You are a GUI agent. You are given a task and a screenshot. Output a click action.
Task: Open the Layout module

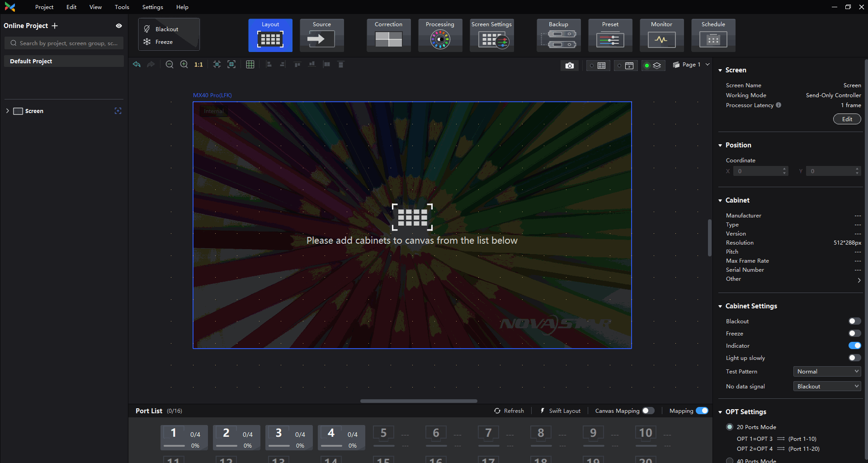[x=270, y=35]
